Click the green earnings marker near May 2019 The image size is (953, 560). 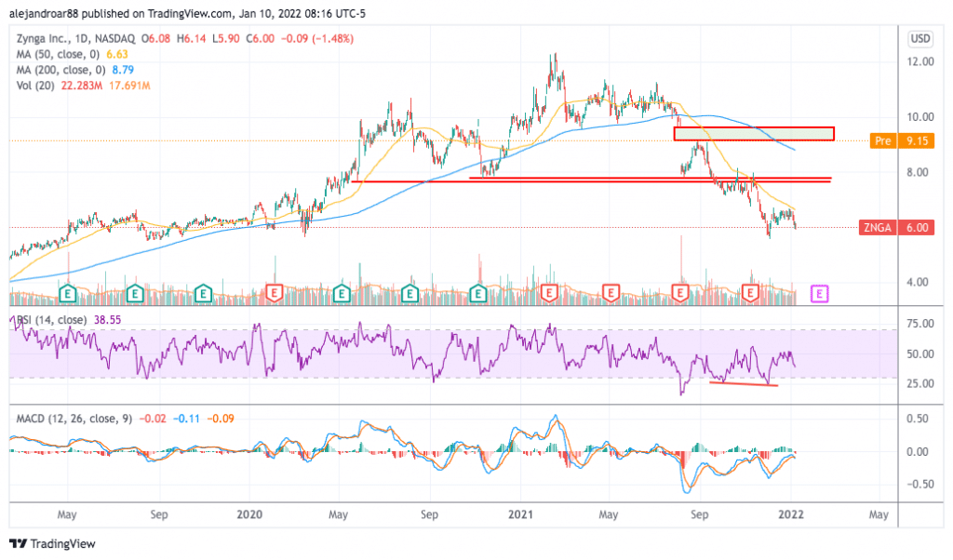[x=67, y=294]
